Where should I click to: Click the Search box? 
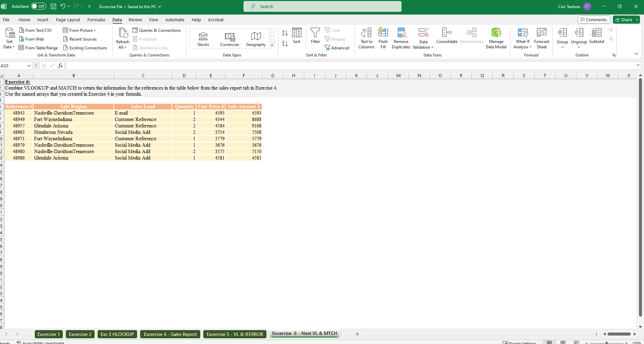[x=323, y=6]
